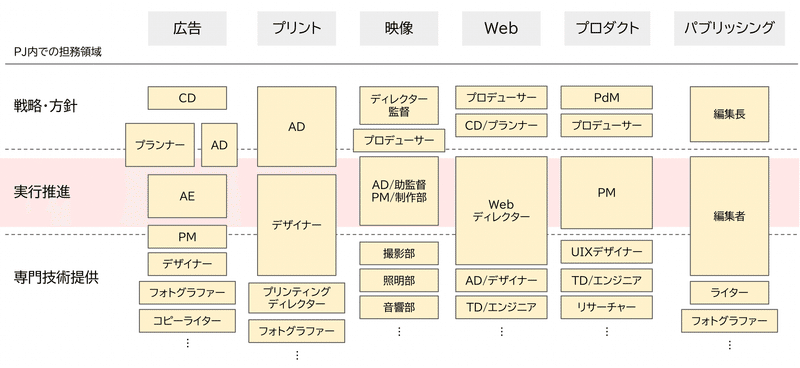Select the デザイナー box under 広告
The height and width of the screenshot is (368, 800).
click(x=187, y=264)
